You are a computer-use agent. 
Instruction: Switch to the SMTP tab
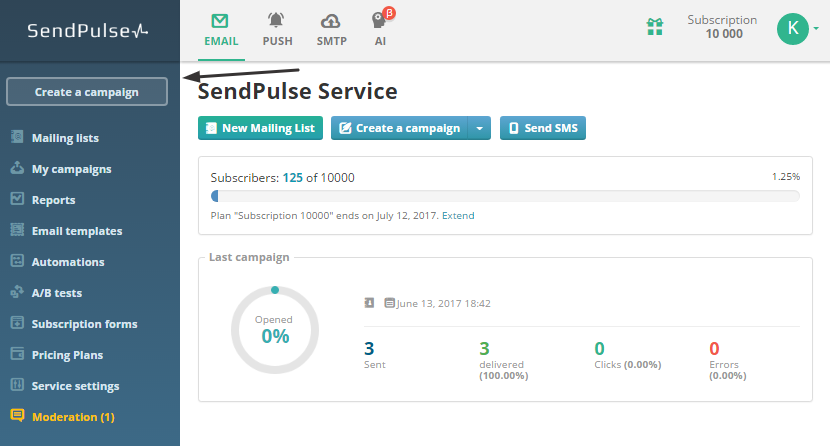click(331, 30)
